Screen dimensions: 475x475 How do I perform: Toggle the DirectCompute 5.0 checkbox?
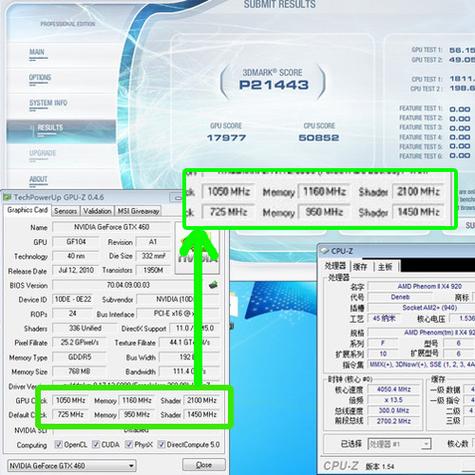pos(161,444)
